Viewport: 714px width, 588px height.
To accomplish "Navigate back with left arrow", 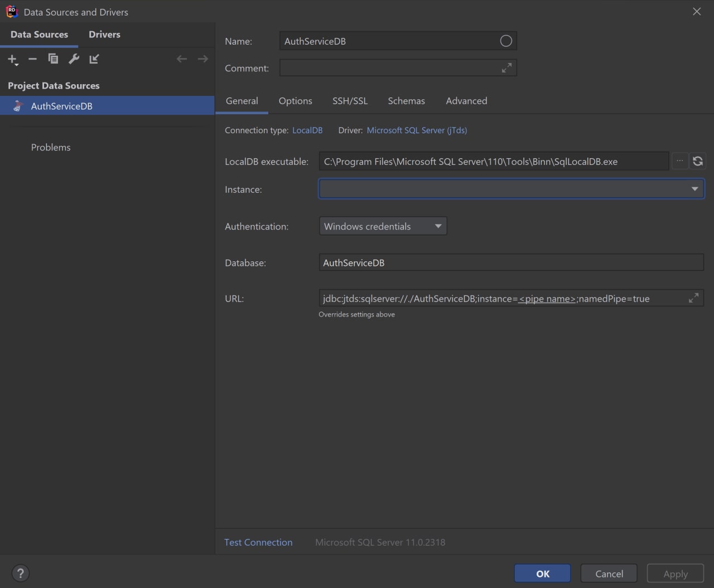I will pos(182,59).
